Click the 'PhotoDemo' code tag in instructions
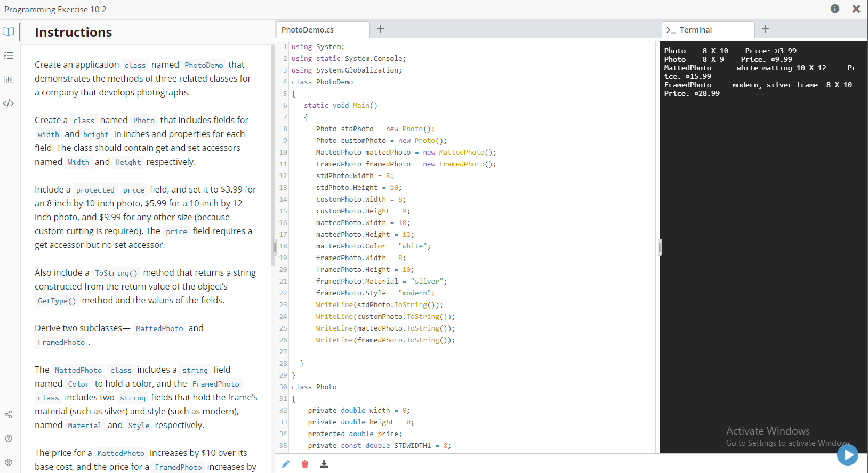Image resolution: width=868 pixels, height=473 pixels. coord(204,65)
